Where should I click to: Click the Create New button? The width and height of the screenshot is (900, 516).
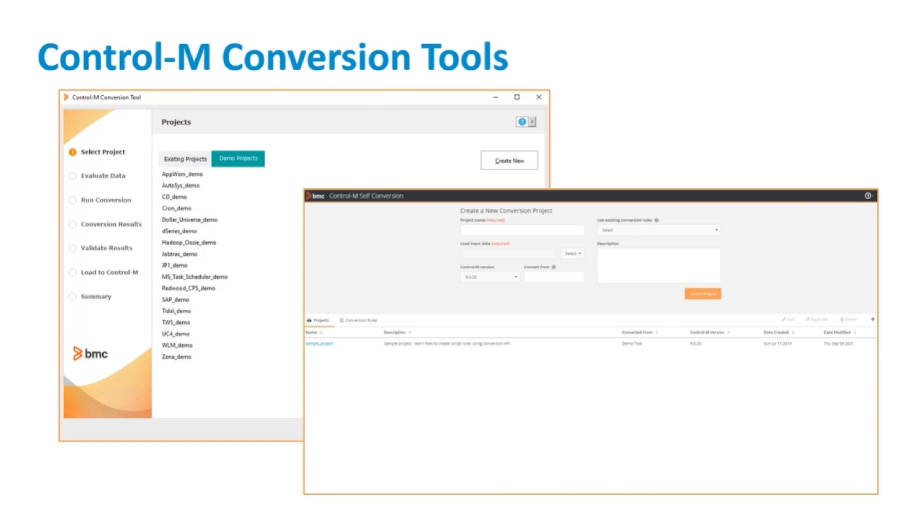pos(509,160)
